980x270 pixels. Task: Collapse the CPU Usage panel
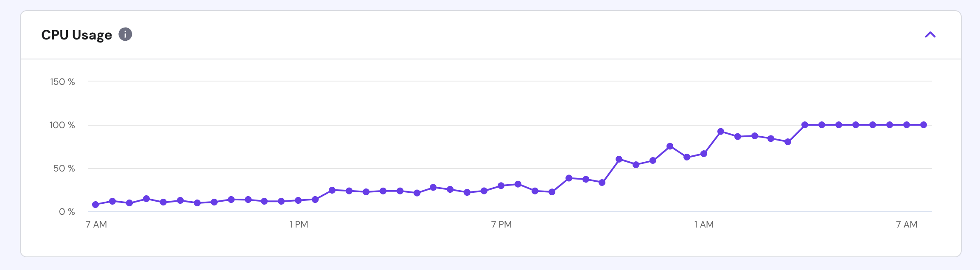[x=930, y=35]
